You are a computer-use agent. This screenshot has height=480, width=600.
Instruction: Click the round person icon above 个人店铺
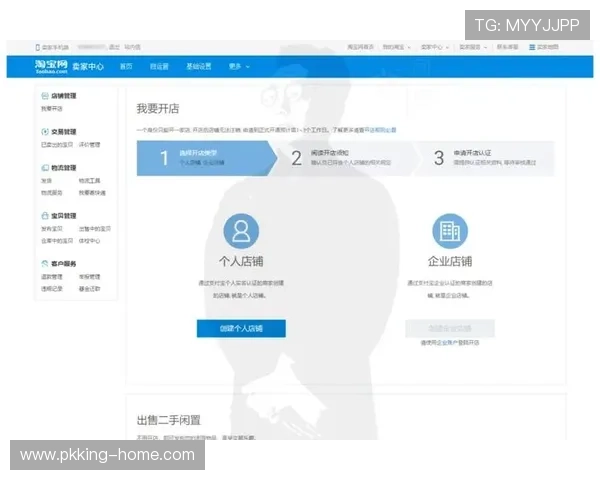[241, 231]
